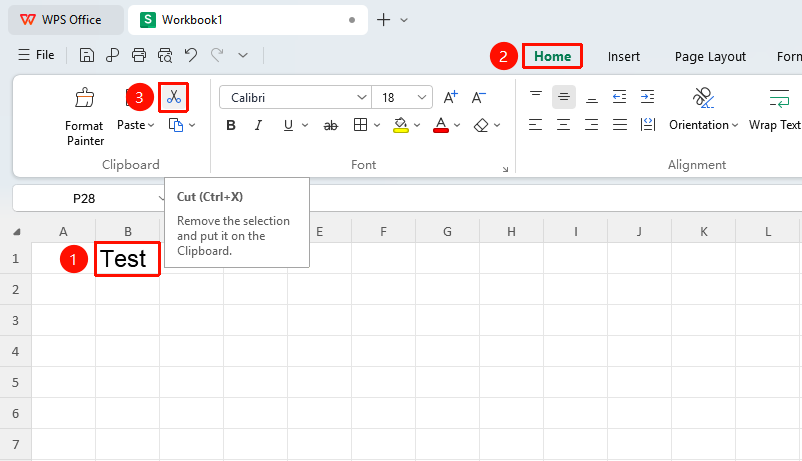Align cell content to top
Screen dimensions: 802x461
[536, 97]
